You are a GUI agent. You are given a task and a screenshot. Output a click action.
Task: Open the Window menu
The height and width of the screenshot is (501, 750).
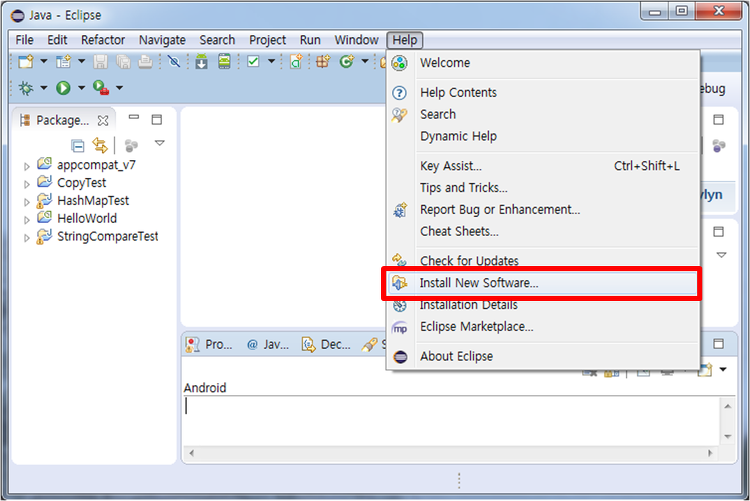point(356,40)
